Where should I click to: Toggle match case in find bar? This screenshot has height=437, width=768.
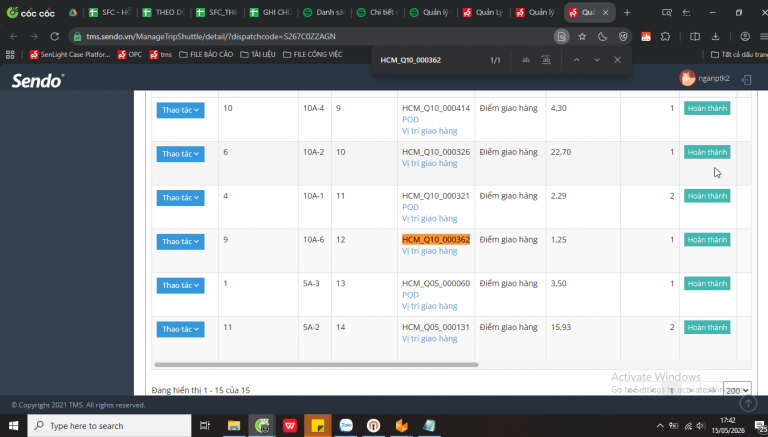click(x=526, y=60)
